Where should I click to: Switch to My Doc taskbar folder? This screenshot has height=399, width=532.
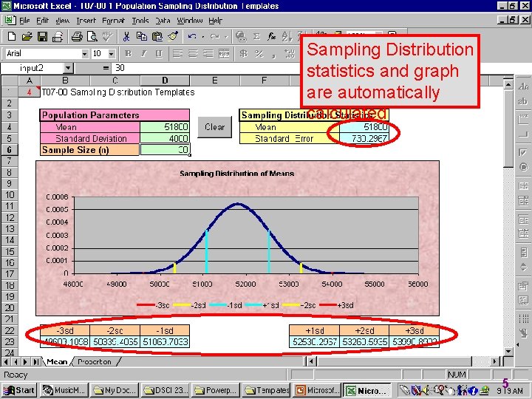coord(115,391)
